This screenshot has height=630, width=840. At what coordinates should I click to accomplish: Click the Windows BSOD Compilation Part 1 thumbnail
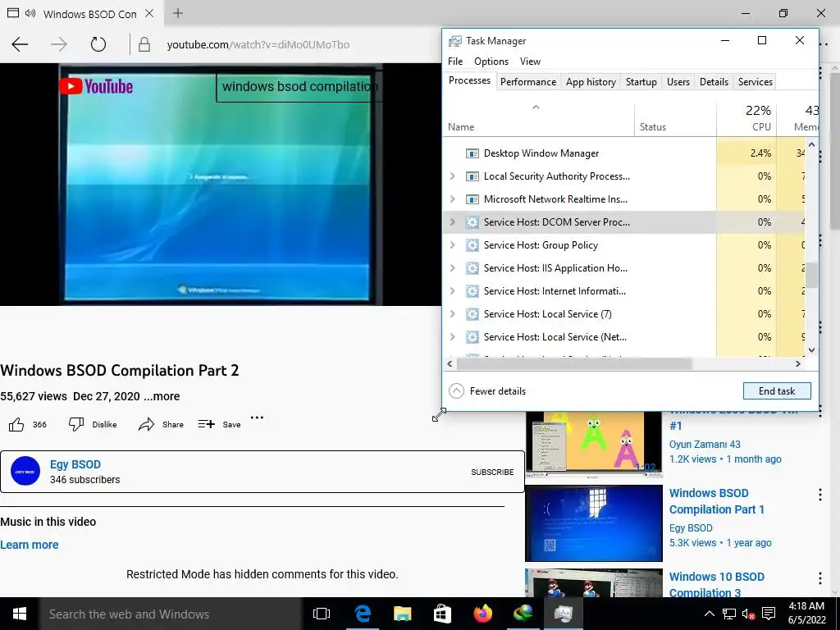click(x=594, y=523)
